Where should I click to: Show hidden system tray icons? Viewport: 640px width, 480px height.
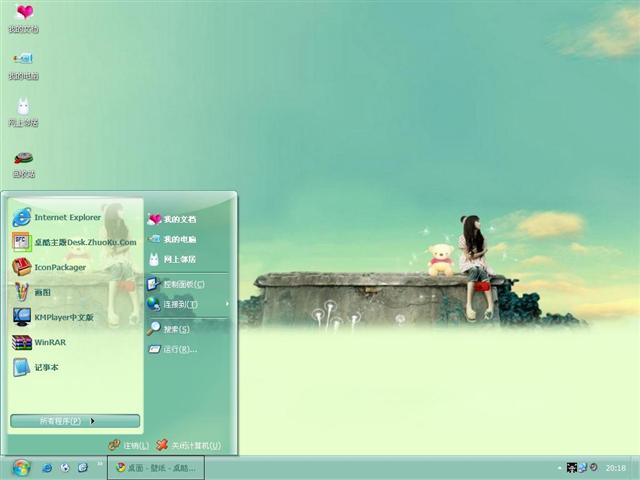pos(559,468)
